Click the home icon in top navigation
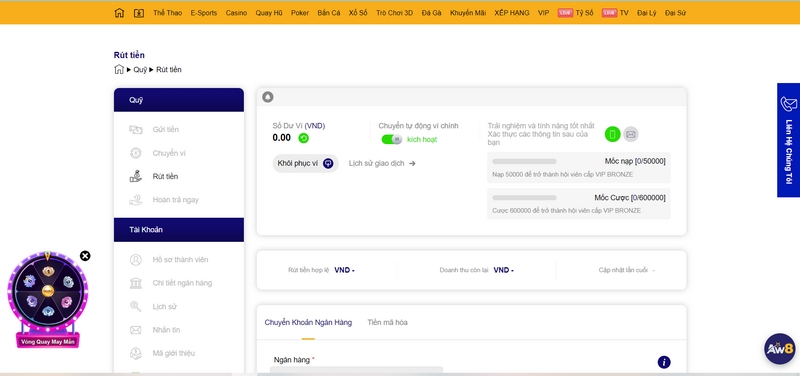The image size is (800, 376). 119,13
